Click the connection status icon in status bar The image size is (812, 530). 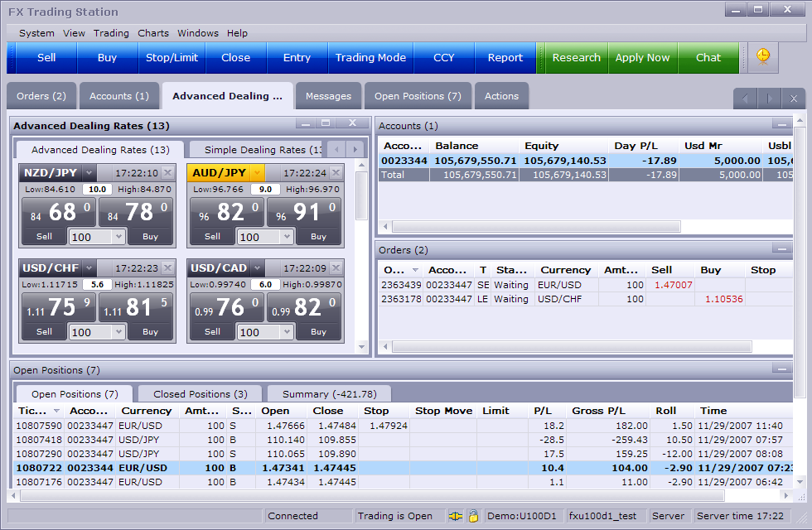[456, 516]
